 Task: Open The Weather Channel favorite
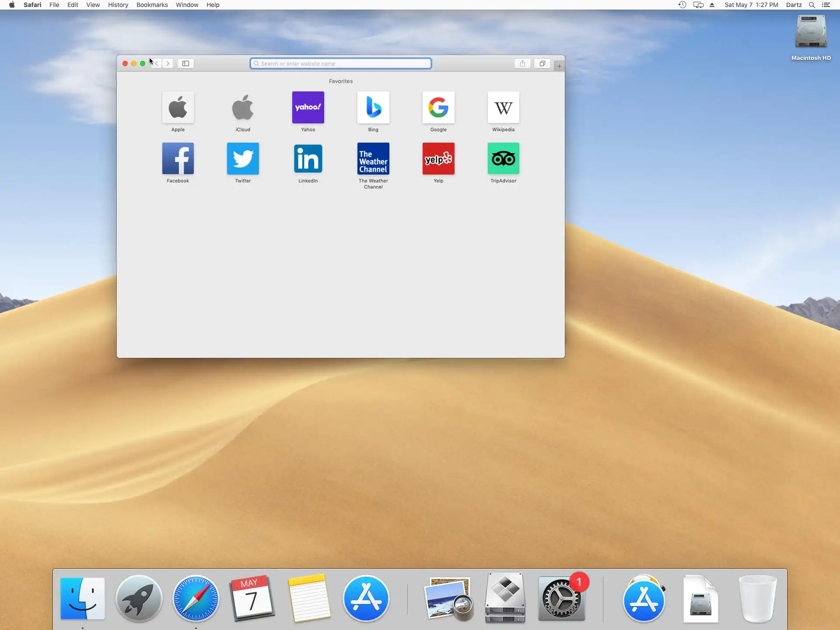tap(373, 159)
